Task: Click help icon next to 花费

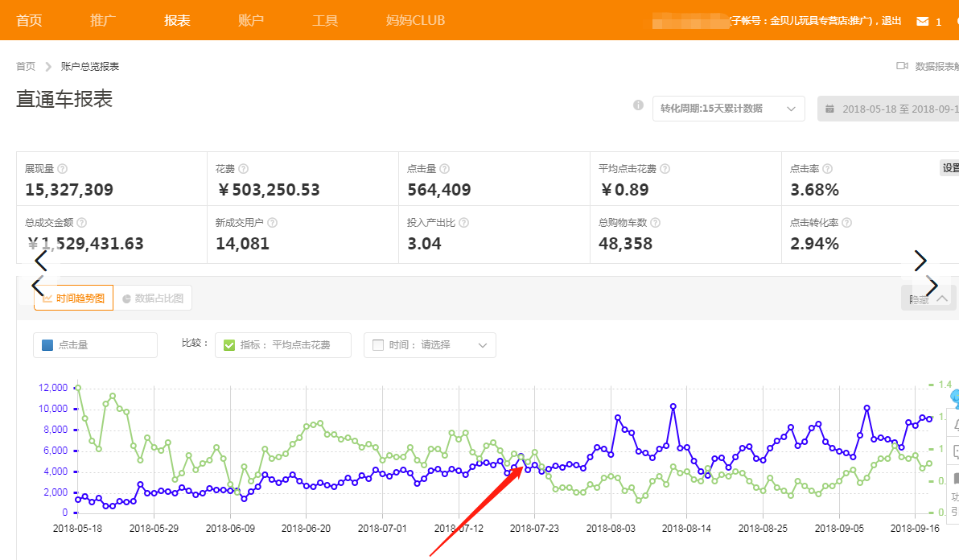Action: pos(244,169)
